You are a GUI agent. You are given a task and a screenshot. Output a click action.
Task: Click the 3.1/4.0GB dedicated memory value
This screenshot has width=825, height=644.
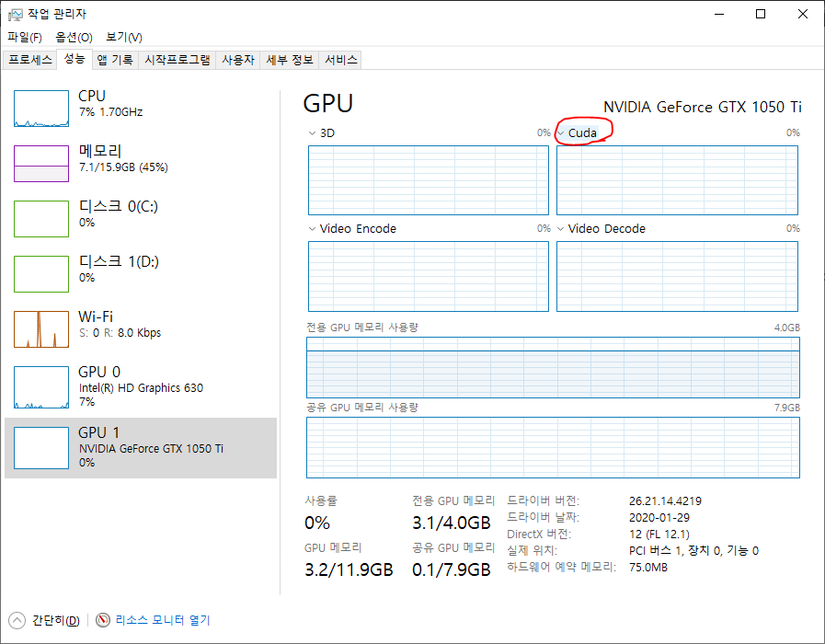[452, 523]
